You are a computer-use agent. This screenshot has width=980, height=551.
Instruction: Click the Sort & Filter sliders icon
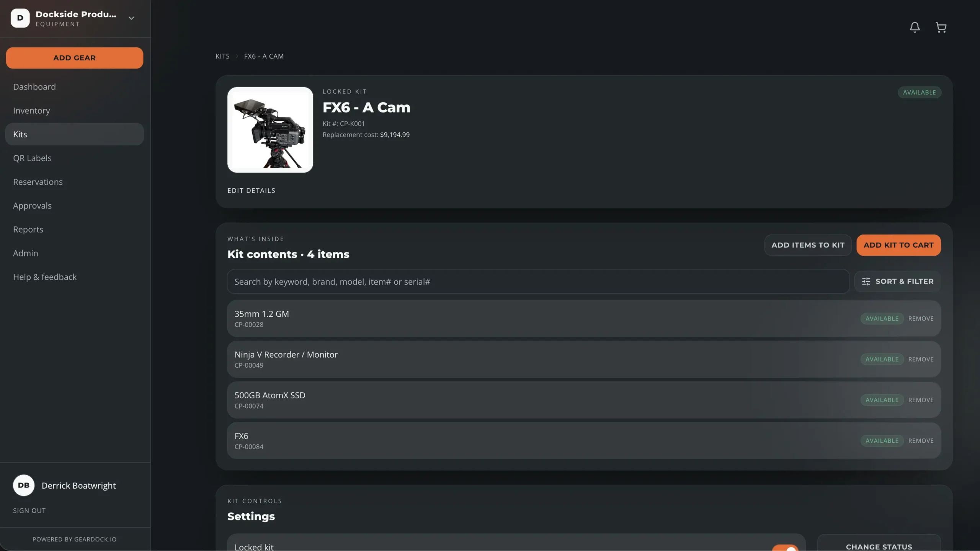click(x=866, y=282)
